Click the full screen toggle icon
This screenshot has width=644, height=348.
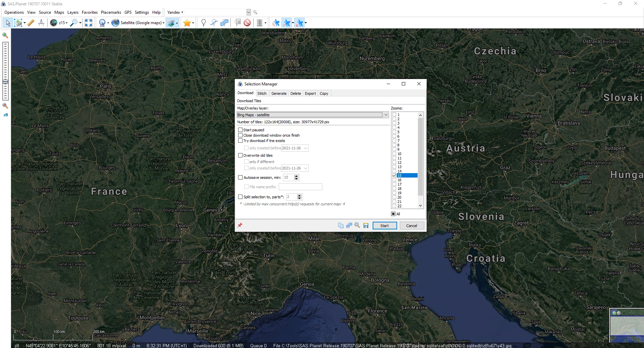pos(89,23)
